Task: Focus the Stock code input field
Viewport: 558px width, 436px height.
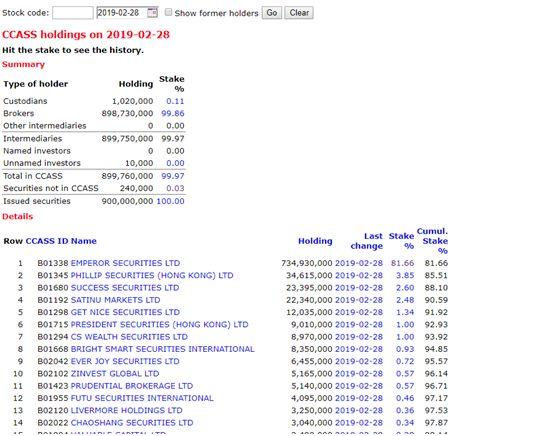Action: coord(73,13)
